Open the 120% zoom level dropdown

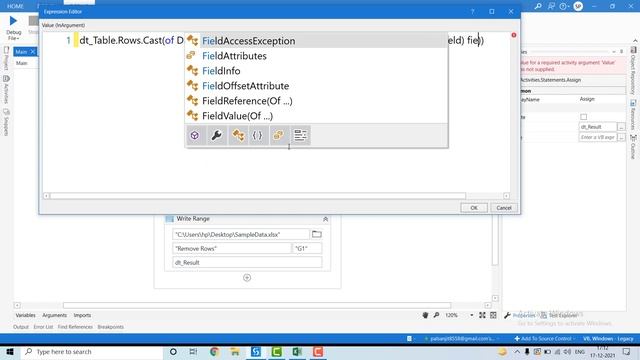pyautogui.click(x=471, y=315)
